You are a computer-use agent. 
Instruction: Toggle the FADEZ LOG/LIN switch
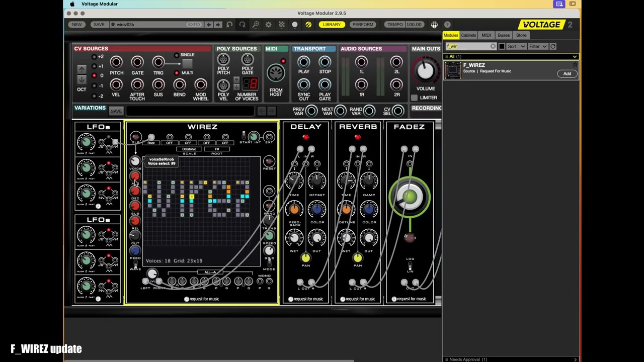click(410, 266)
